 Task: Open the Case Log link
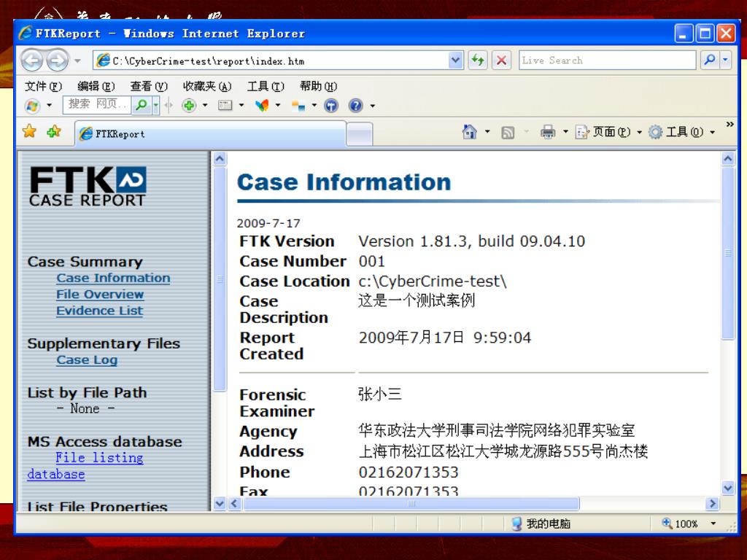click(87, 360)
